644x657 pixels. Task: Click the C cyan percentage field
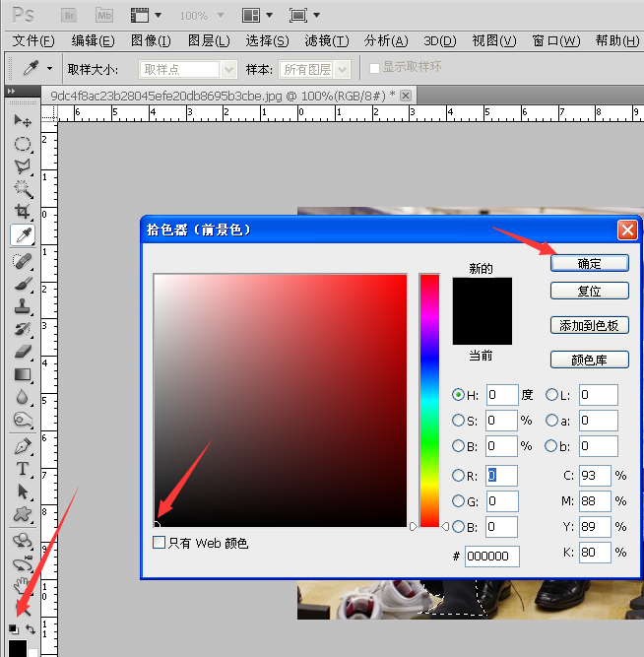click(x=595, y=476)
